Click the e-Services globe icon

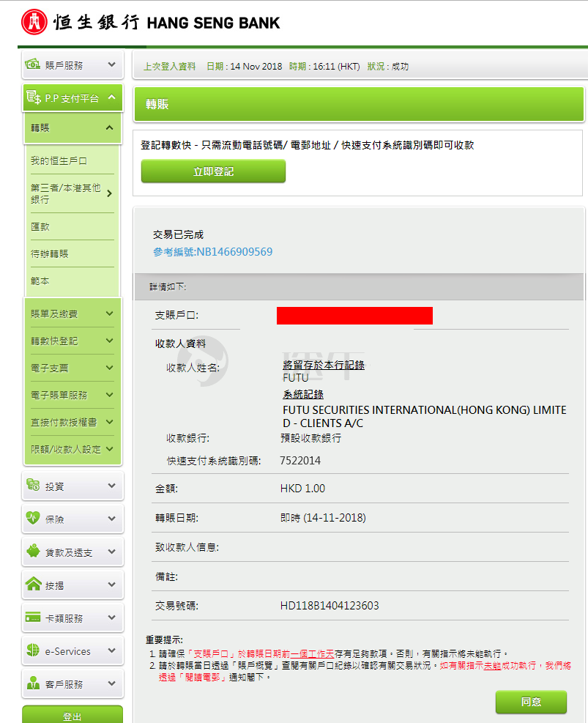tap(33, 650)
